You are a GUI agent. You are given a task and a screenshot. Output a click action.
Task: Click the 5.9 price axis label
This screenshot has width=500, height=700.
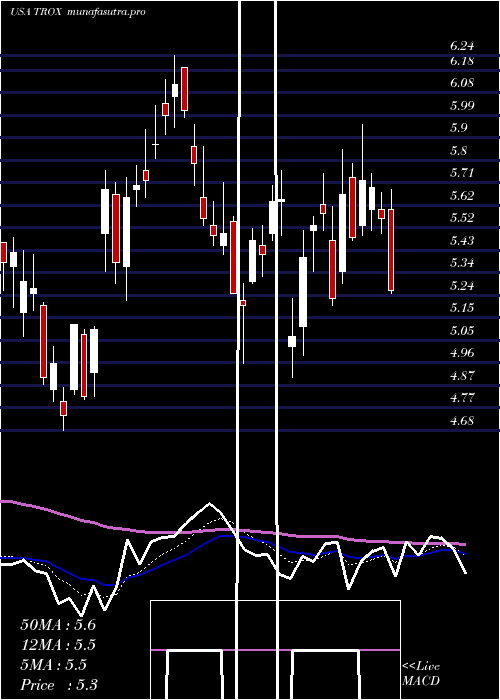(459, 128)
